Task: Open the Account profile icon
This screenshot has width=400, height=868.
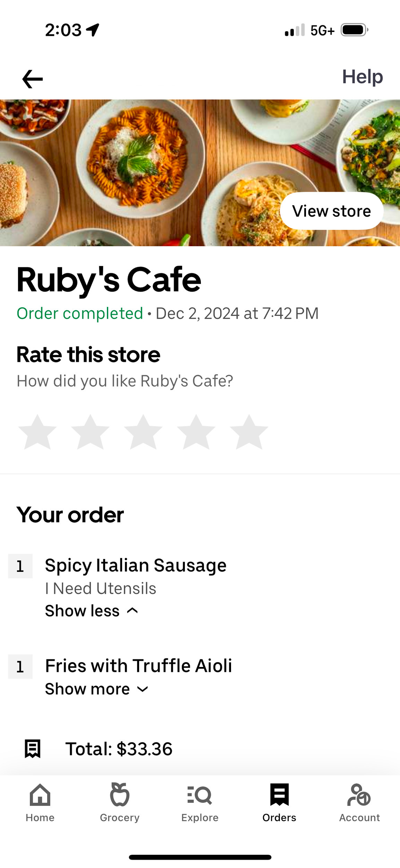Action: (359, 795)
